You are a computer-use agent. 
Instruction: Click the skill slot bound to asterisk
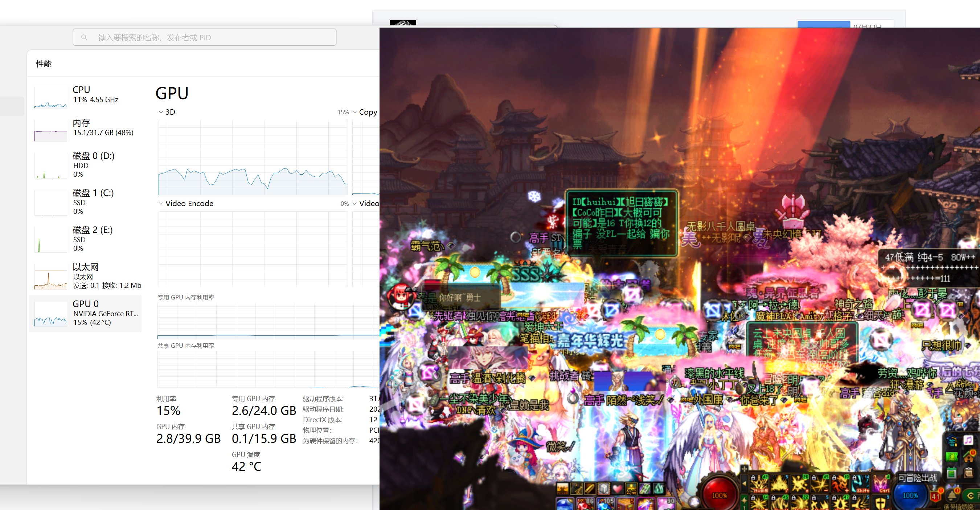pyautogui.click(x=800, y=484)
